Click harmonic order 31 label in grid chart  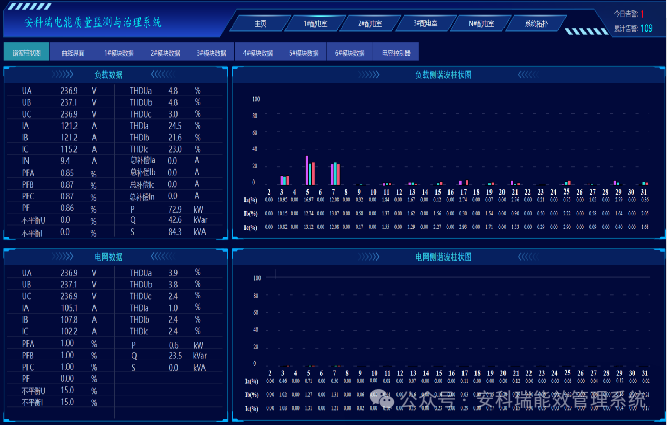pos(645,373)
